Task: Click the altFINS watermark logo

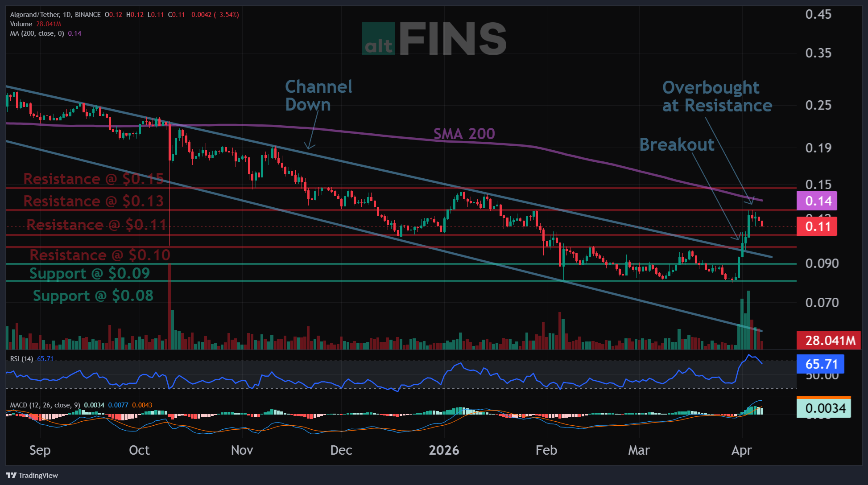Action: pos(434,40)
